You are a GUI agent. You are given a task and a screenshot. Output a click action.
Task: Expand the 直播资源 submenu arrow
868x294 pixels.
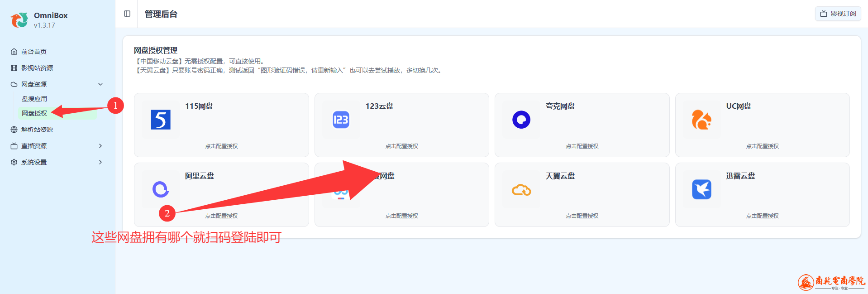[100, 146]
